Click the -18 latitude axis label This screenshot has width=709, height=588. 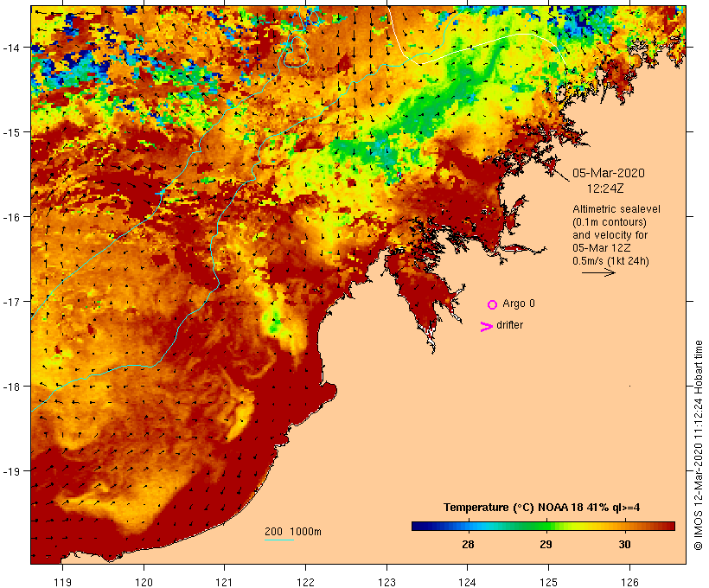[x=11, y=387]
